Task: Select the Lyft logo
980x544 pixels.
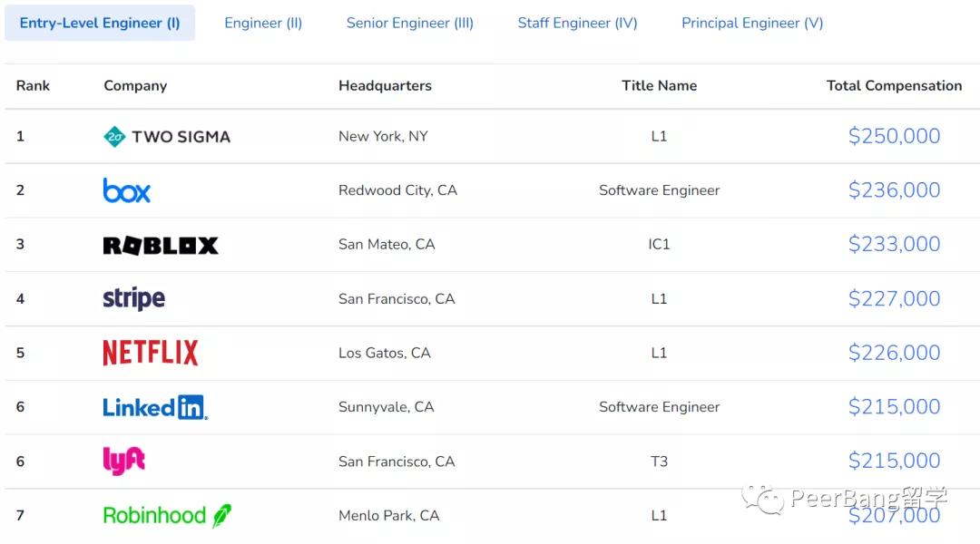Action: (x=124, y=461)
